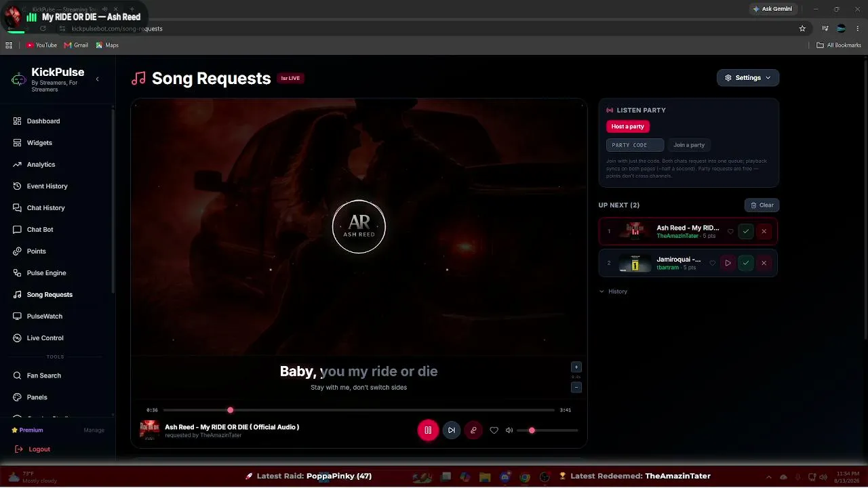Open the new tab plus button

132,9
